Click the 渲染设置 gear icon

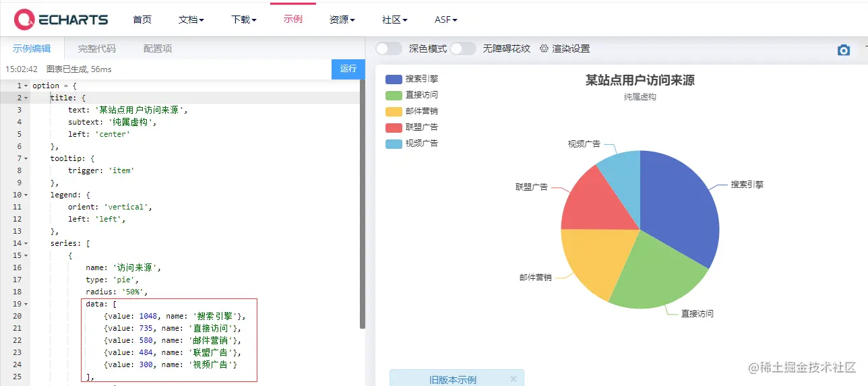tap(544, 49)
